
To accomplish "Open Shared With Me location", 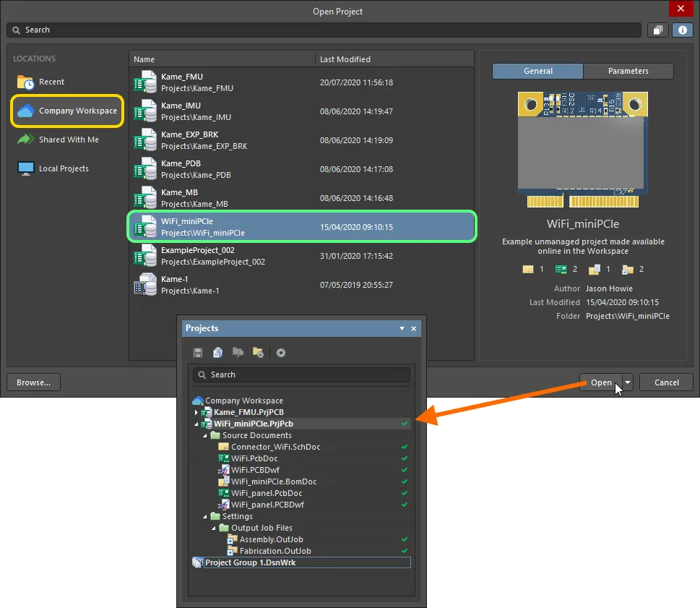I will tap(58, 140).
